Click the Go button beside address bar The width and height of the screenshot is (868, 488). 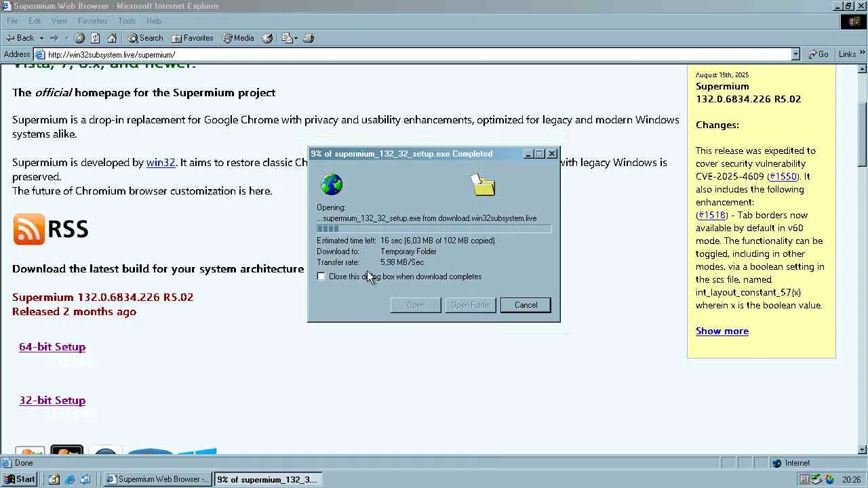818,54
